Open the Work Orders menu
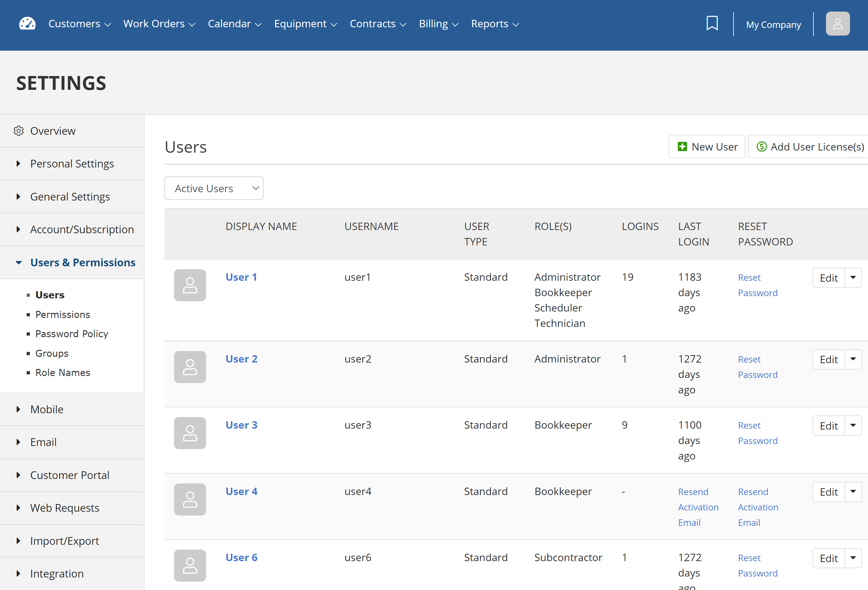This screenshot has height=590, width=868. [159, 24]
